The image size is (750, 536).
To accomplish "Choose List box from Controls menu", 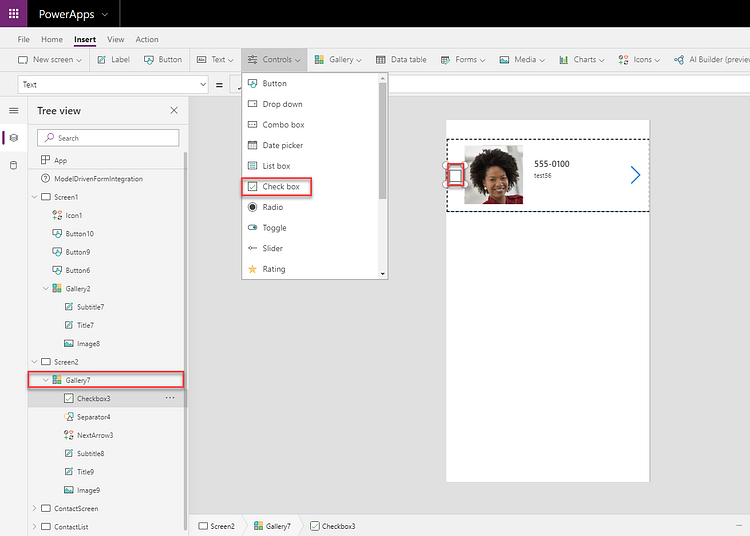I will 310,166.
